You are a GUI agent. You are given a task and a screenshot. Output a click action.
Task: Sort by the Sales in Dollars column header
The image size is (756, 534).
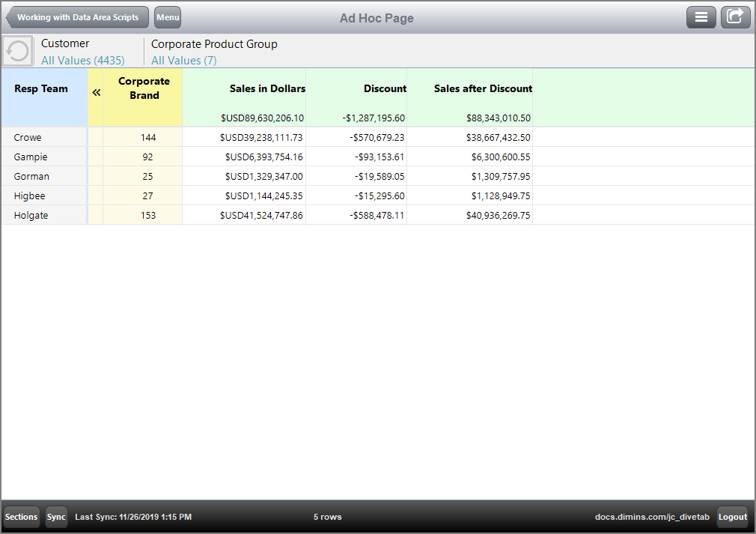[x=266, y=88]
